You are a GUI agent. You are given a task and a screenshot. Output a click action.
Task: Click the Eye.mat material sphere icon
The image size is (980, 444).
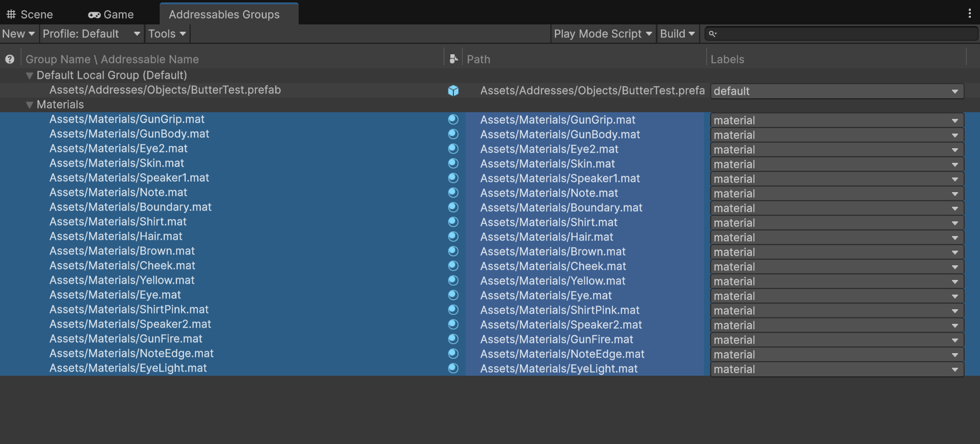click(x=453, y=295)
